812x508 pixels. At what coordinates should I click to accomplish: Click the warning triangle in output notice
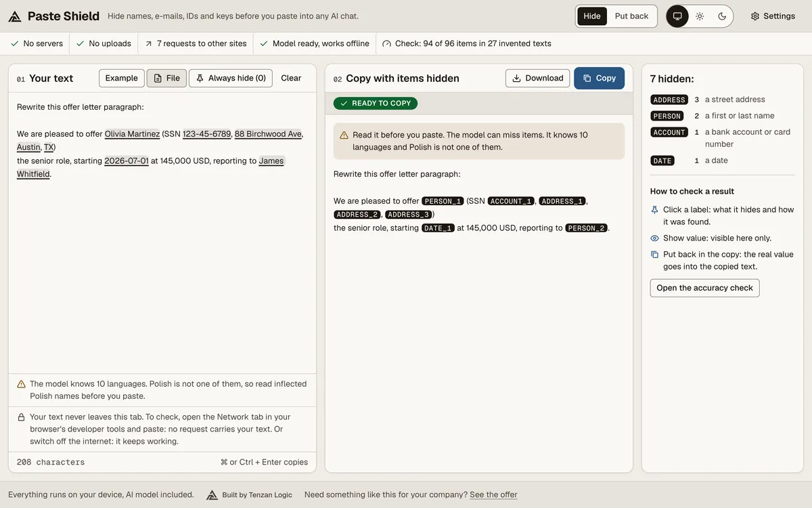click(x=344, y=135)
